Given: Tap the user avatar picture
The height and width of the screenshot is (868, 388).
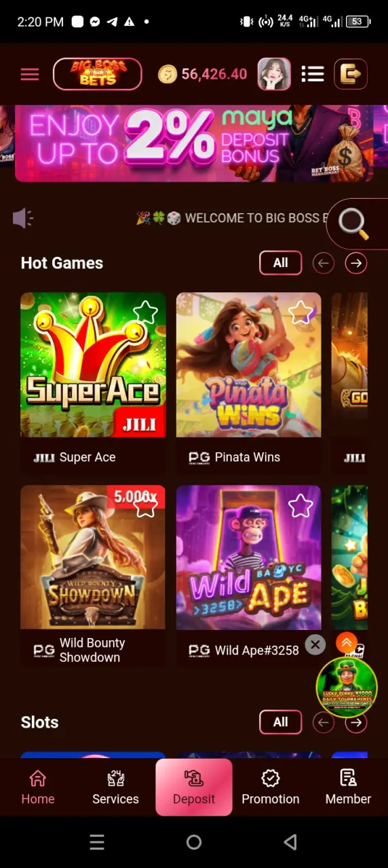Looking at the screenshot, I should click(274, 74).
